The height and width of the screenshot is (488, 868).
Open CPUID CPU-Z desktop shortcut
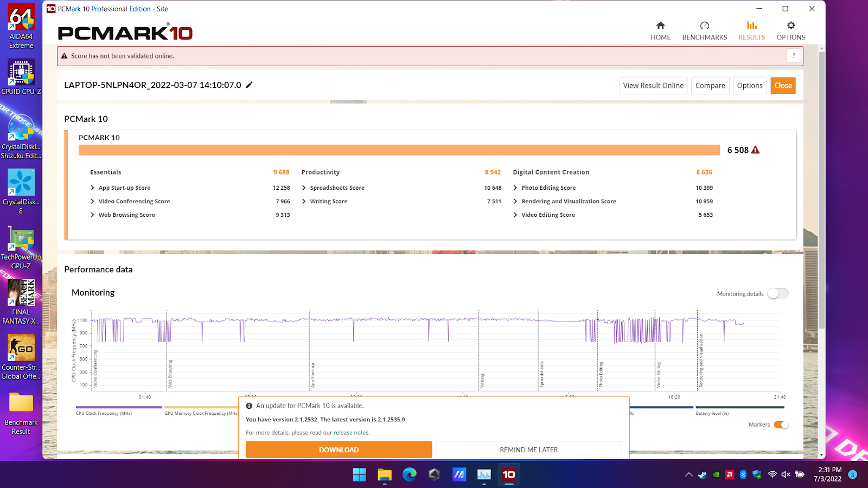click(21, 76)
